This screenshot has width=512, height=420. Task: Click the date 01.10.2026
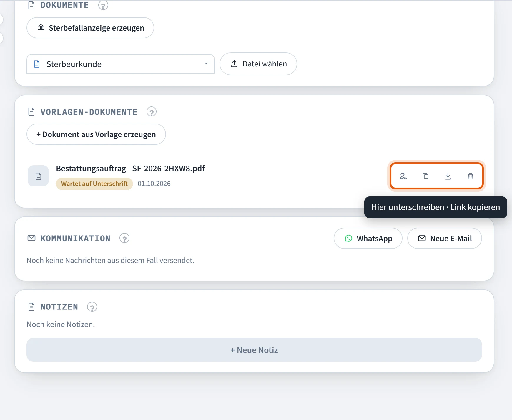[x=154, y=184]
